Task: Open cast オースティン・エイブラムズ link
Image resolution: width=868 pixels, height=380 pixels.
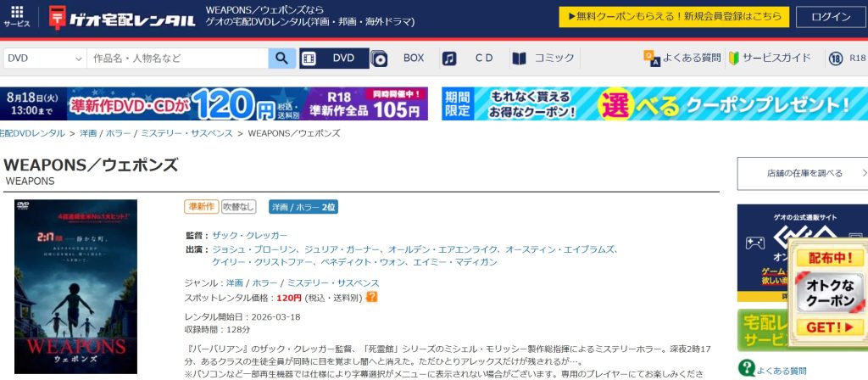Action: pyautogui.click(x=559, y=249)
